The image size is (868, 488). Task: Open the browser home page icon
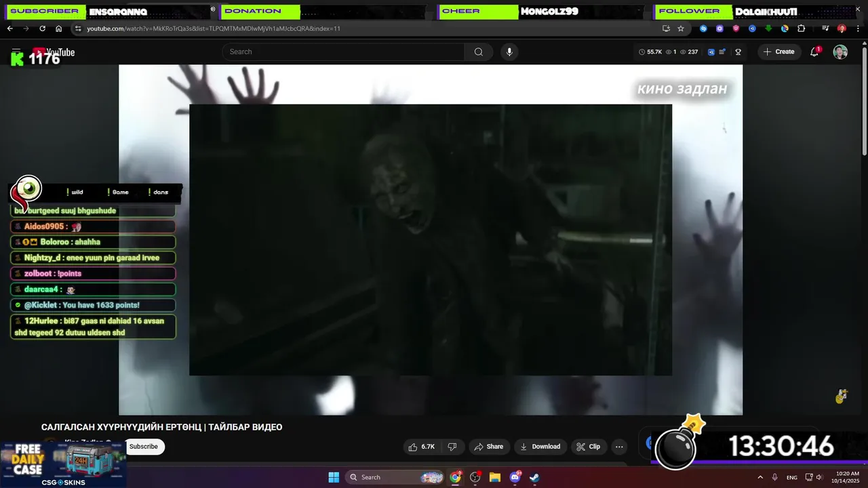[x=58, y=28]
